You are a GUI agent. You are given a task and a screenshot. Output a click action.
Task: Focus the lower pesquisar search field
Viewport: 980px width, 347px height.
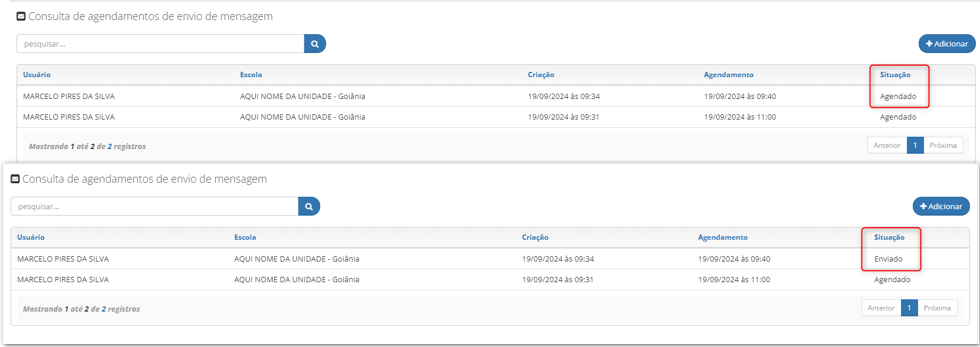click(154, 206)
